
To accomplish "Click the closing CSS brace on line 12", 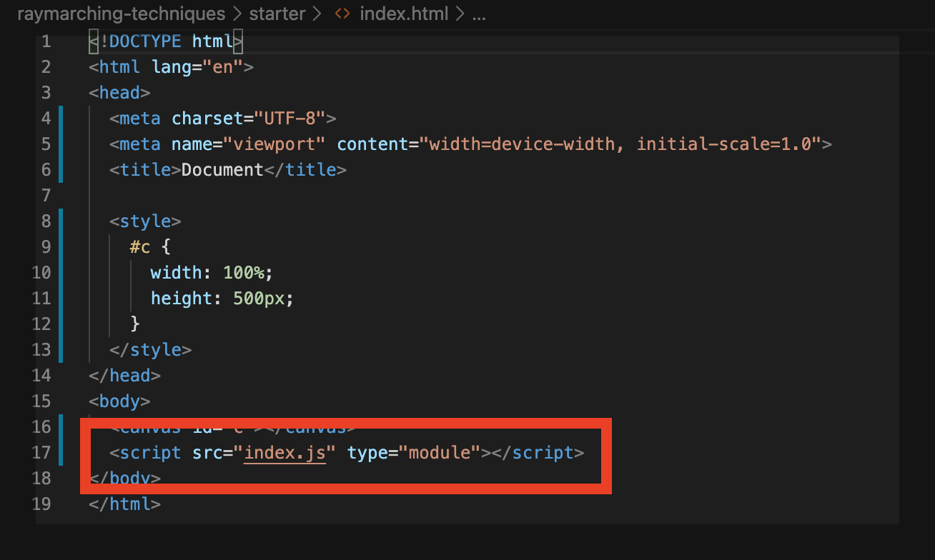I will pos(135,324).
